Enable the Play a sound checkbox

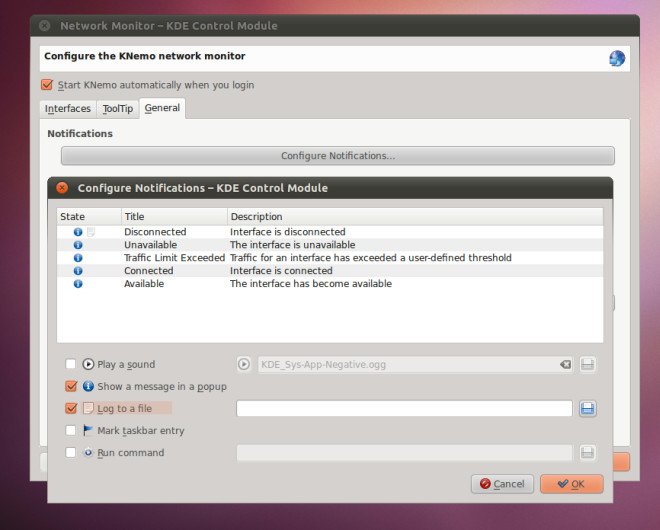[x=71, y=364]
